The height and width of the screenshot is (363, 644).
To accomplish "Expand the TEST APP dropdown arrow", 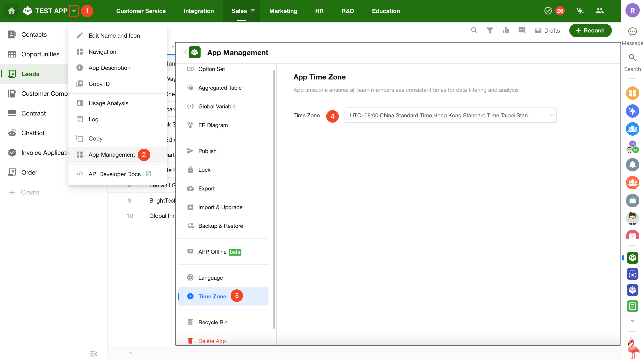I will (x=74, y=11).
